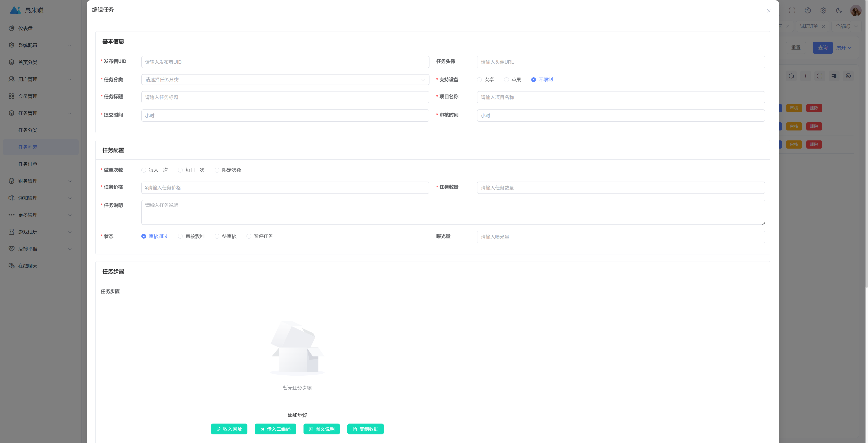Viewport: 868px width, 443px height.
Task: Toggle dark mode moon icon
Action: coord(839,10)
